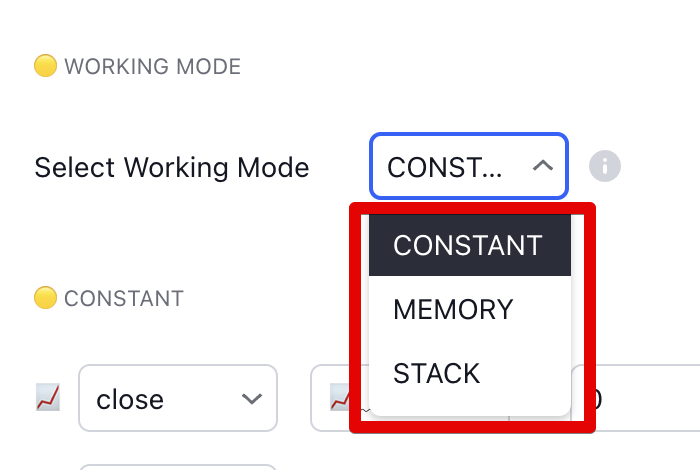The height and width of the screenshot is (470, 700).
Task: Click the CONSTANT section heading text
Action: (x=123, y=298)
